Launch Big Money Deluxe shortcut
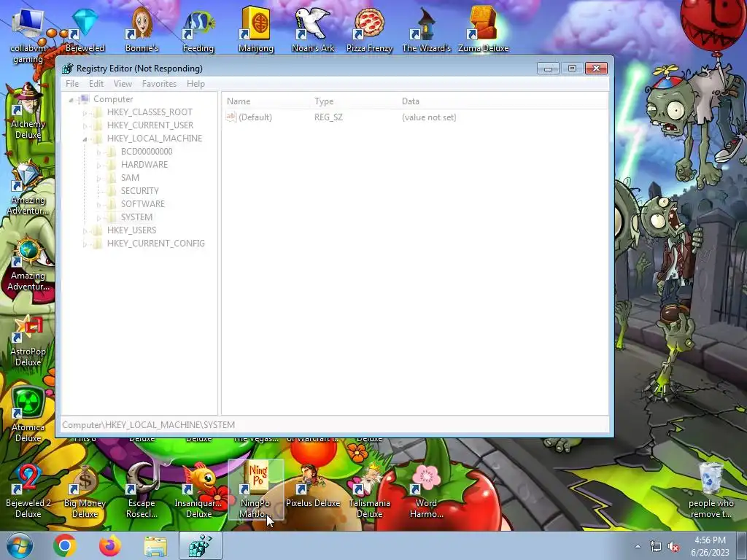The image size is (747, 560). [x=85, y=491]
